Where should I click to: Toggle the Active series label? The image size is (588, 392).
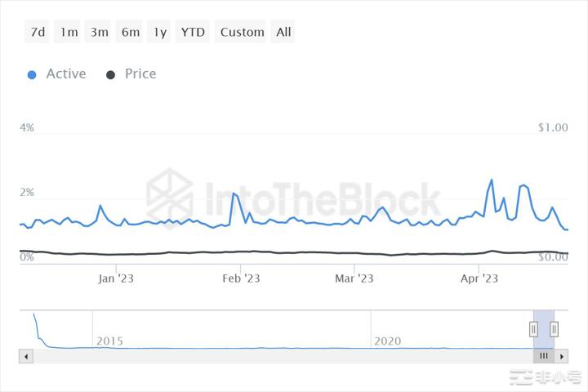pos(65,73)
